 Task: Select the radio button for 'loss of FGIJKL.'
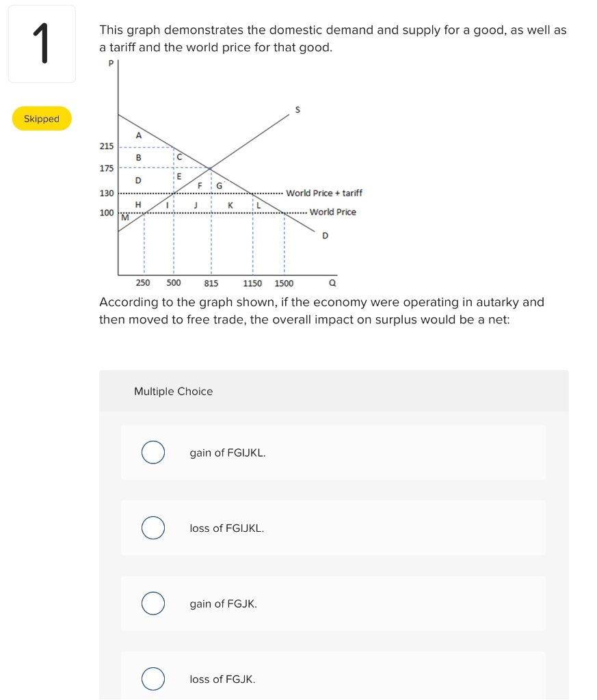coord(152,528)
